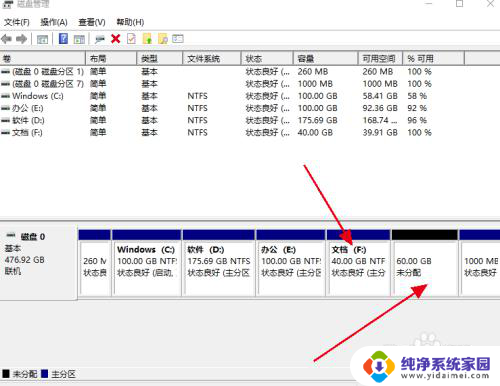Sort by the 文件系统 column header
The image size is (500, 386).
click(x=212, y=59)
